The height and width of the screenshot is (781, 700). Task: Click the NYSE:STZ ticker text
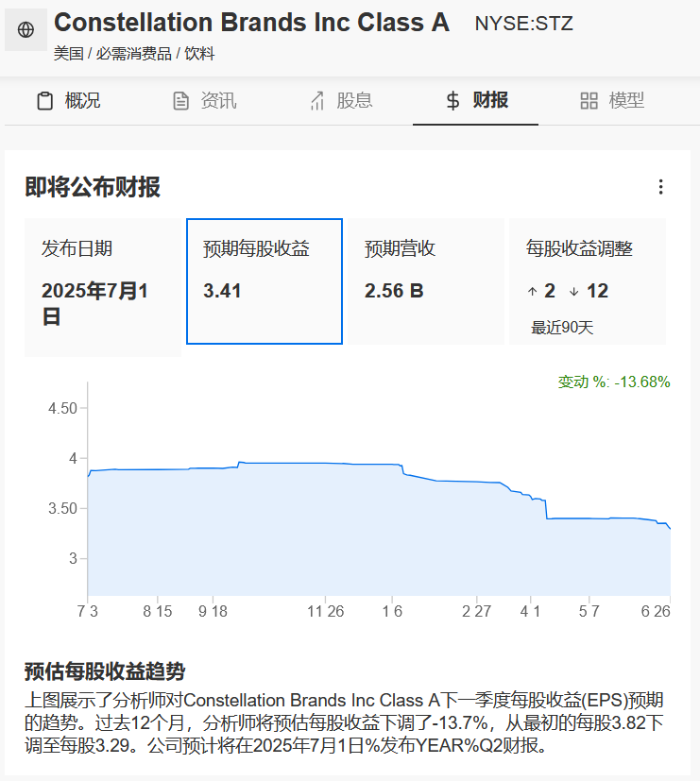[x=523, y=24]
